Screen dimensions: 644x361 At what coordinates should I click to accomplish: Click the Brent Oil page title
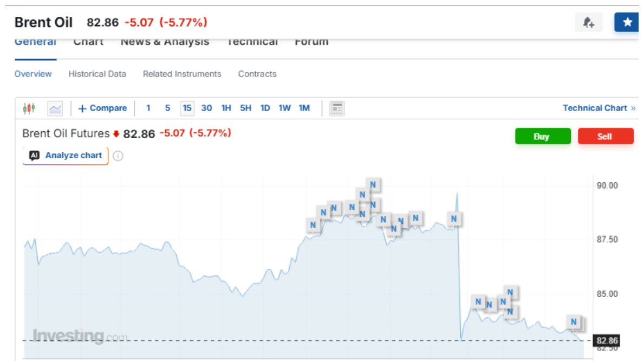[x=43, y=22]
